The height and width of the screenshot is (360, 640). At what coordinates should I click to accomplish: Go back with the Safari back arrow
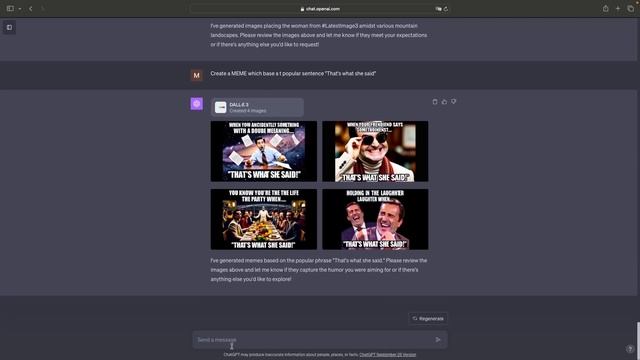[31, 9]
